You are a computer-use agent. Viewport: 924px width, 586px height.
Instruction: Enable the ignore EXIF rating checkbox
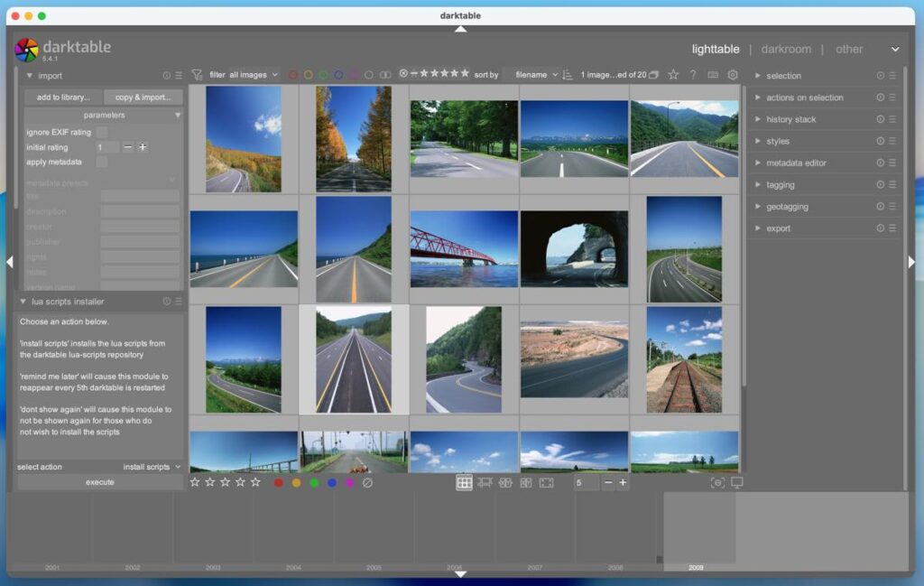(x=102, y=132)
